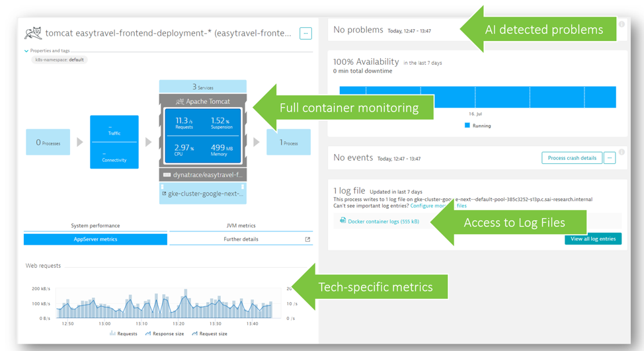Click the 100% Availability heading

[366, 62]
